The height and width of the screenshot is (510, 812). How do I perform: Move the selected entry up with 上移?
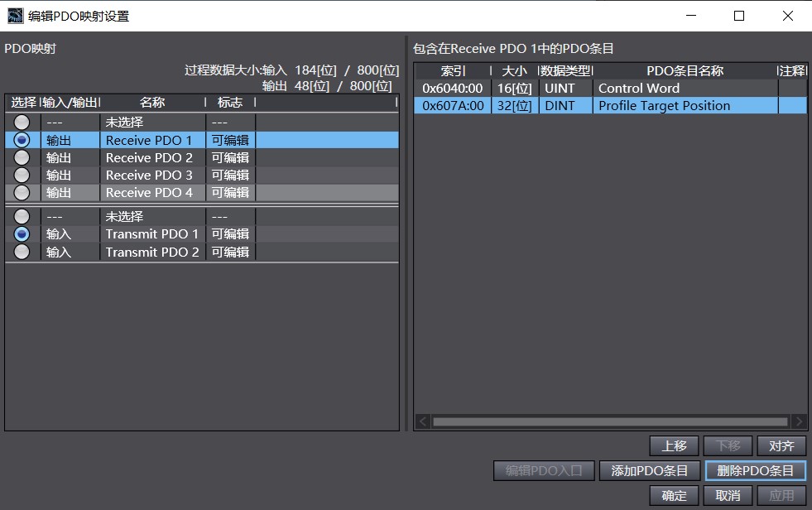[x=673, y=445]
